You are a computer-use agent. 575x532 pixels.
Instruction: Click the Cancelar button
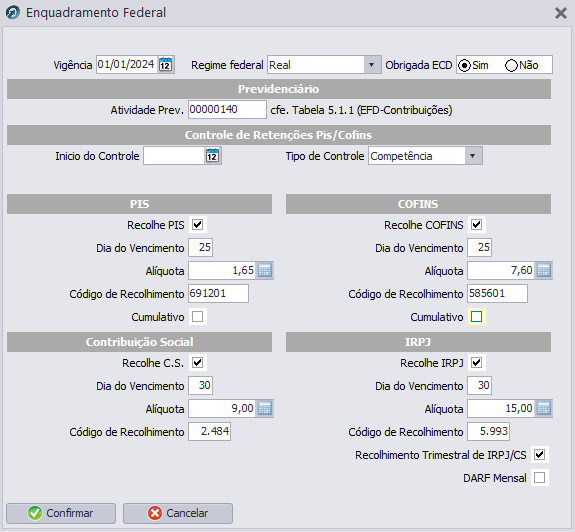pos(178,513)
